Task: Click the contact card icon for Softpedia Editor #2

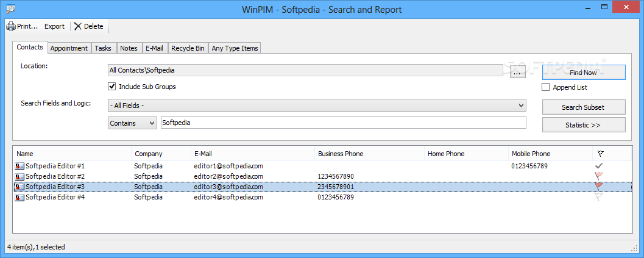Action: point(19,176)
